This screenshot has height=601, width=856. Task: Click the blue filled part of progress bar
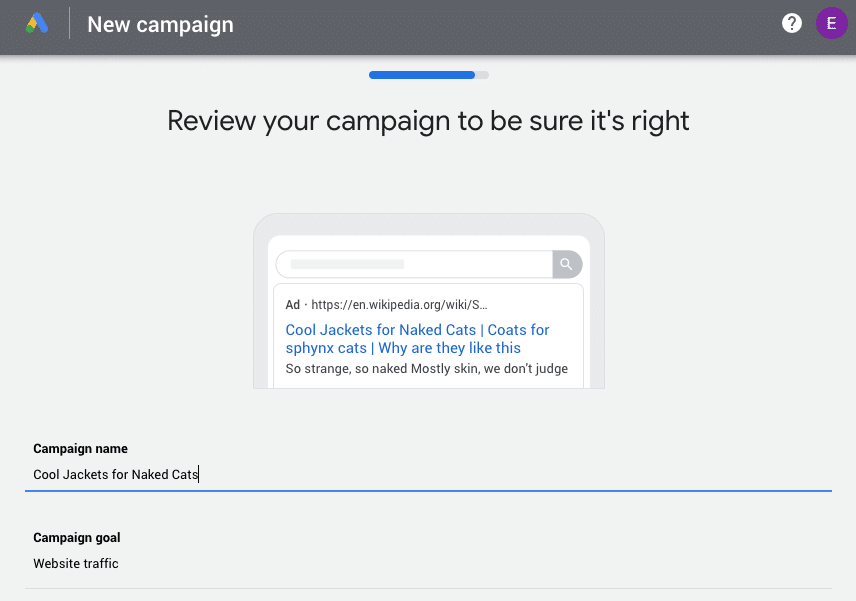pos(421,74)
